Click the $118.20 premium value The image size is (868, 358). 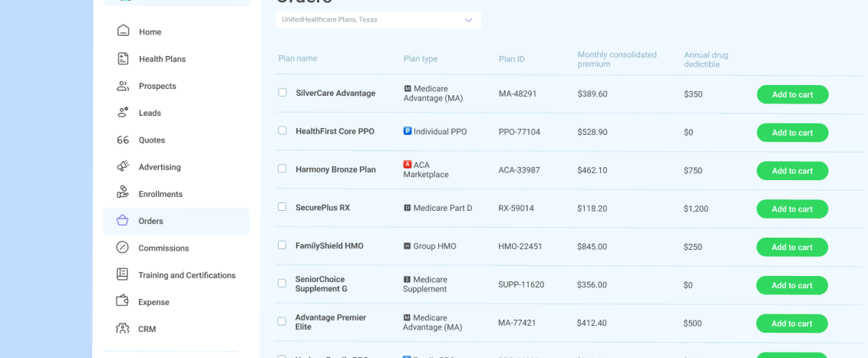click(592, 209)
